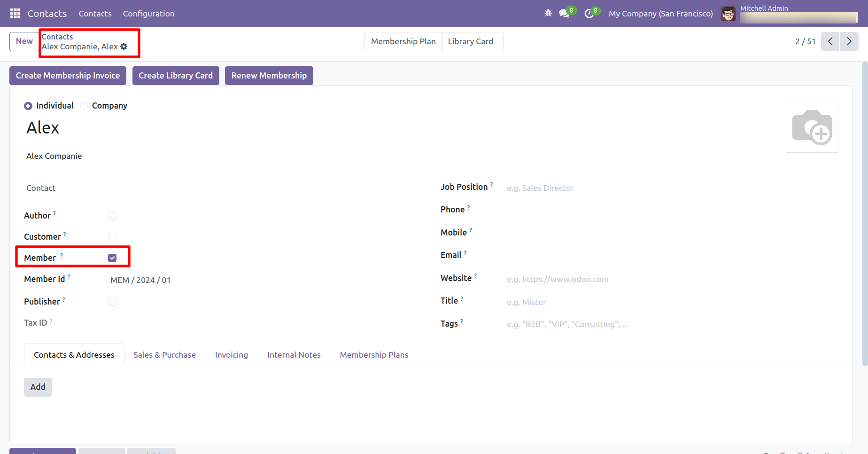Show help tooltip for Member

click(x=62, y=255)
